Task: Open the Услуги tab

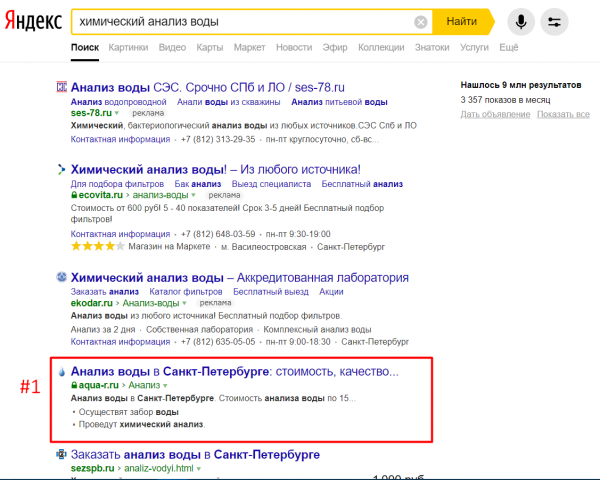Action: (x=474, y=47)
